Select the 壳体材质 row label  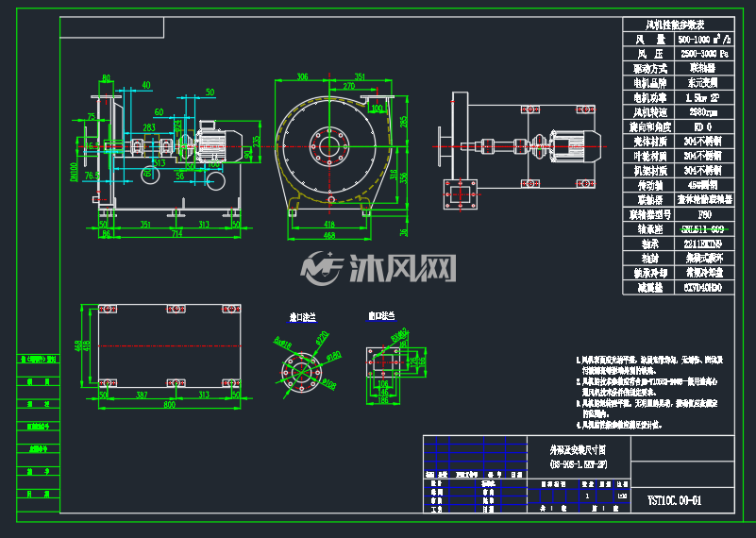point(649,142)
